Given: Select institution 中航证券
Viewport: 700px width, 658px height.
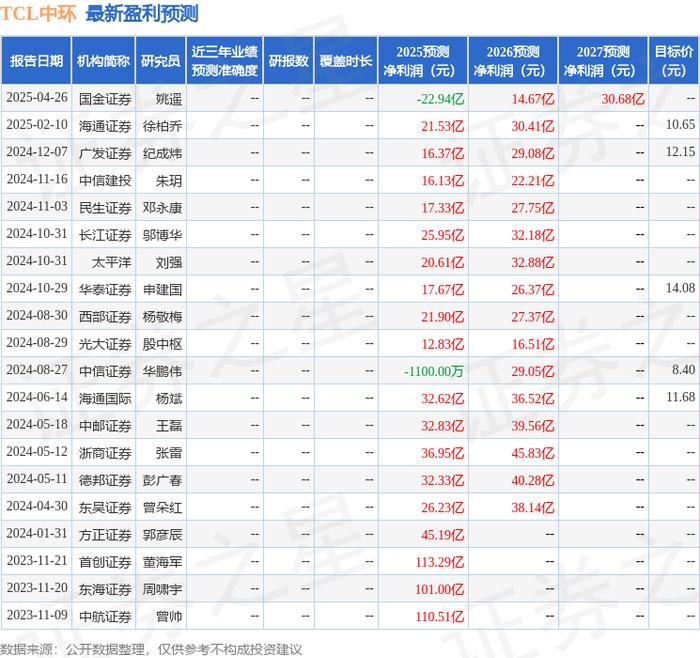Looking at the screenshot, I should click(x=105, y=616).
